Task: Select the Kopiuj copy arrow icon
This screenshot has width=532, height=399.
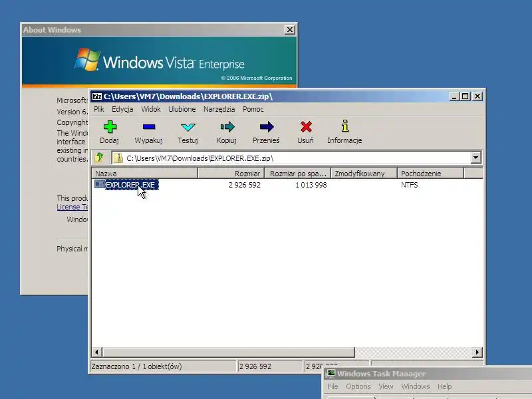Action: click(227, 127)
